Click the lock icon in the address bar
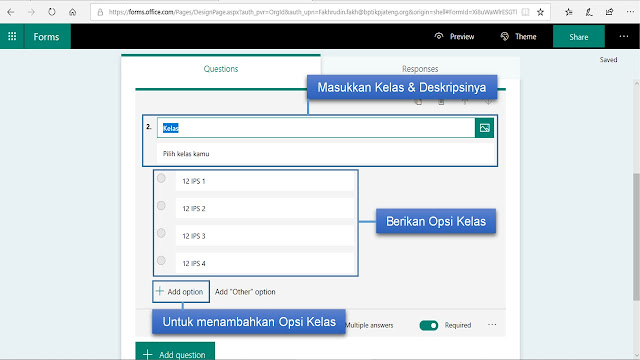 [x=100, y=12]
